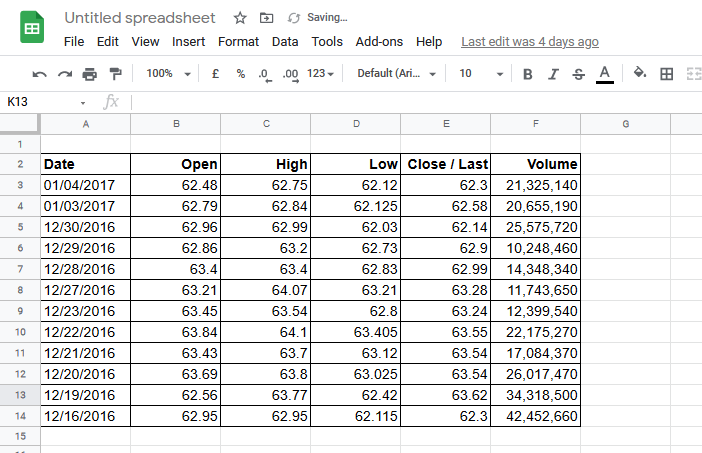
Task: Open the font size 10 dropdown
Action: point(481,73)
